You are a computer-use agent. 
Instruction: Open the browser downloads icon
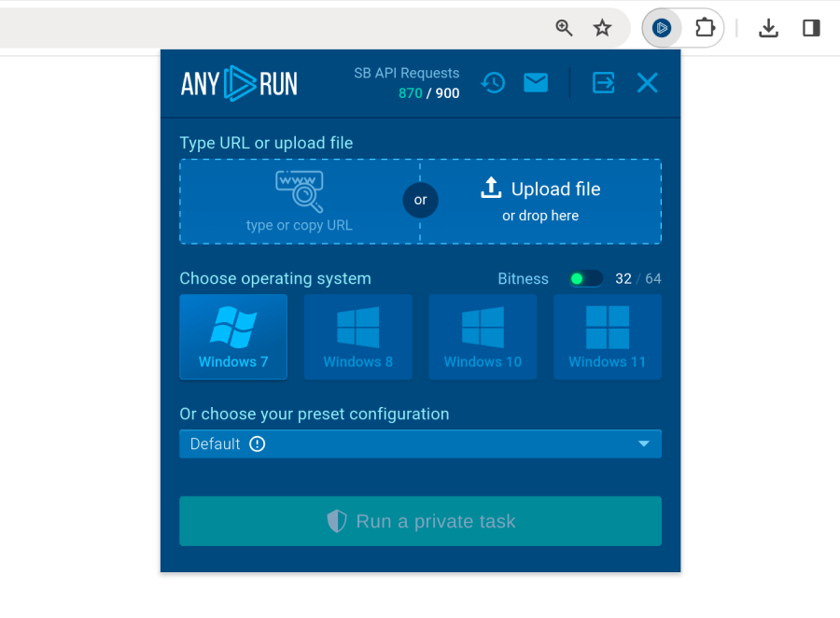[768, 28]
